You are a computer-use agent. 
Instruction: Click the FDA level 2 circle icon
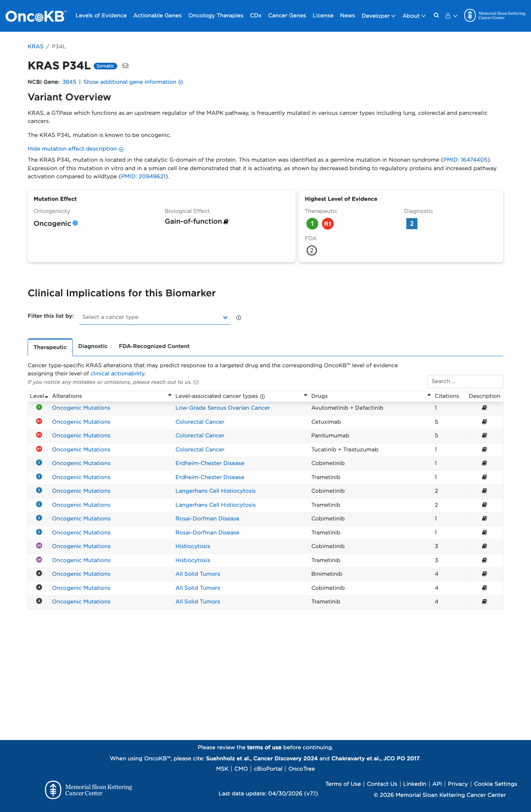pos(312,251)
